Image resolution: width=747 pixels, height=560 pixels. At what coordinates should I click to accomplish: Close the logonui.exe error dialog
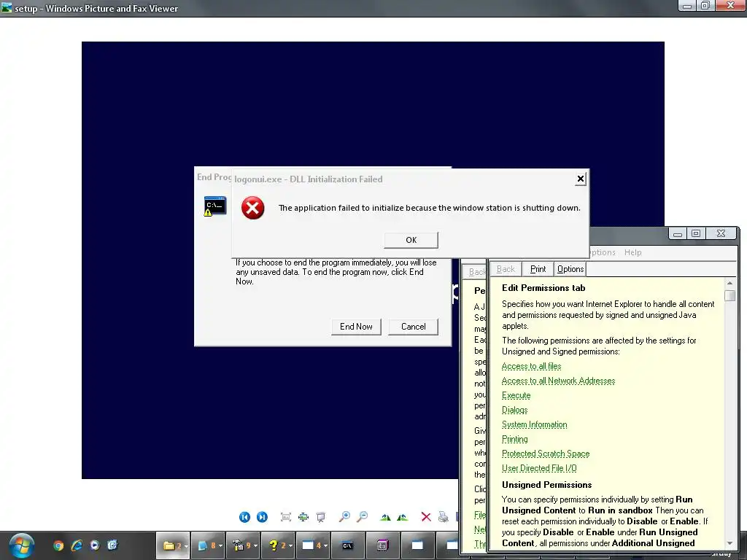(x=580, y=179)
